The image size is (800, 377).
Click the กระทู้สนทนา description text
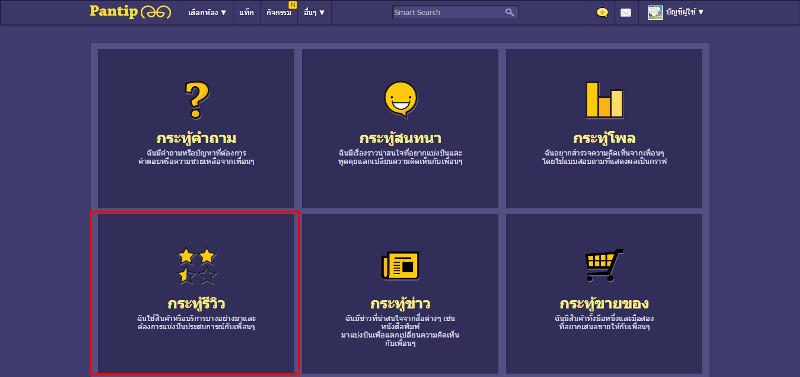pos(401,157)
